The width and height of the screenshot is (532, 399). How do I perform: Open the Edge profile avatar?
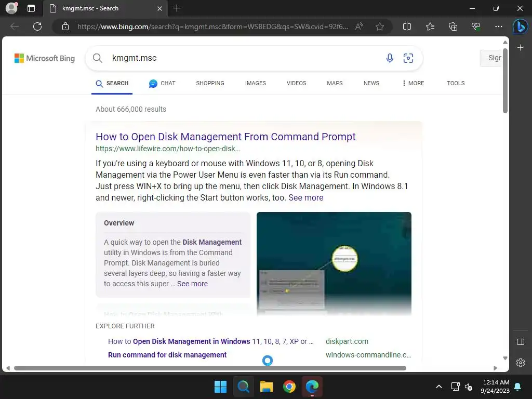pyautogui.click(x=11, y=8)
